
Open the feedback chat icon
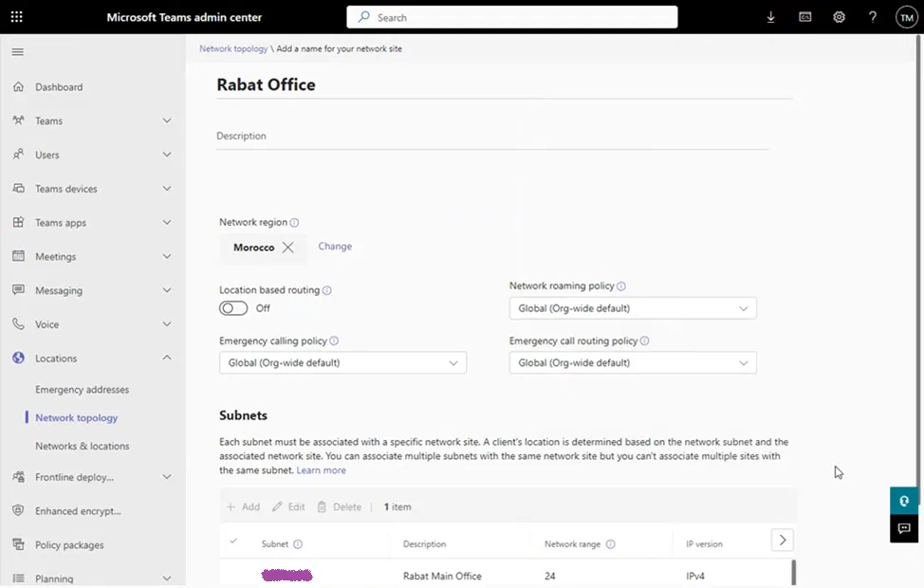[x=904, y=528]
